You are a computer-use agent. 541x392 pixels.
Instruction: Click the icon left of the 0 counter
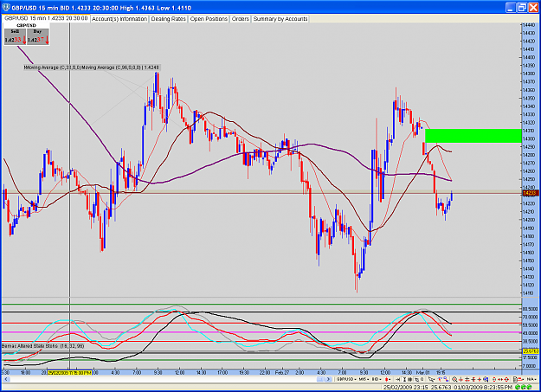417,379
